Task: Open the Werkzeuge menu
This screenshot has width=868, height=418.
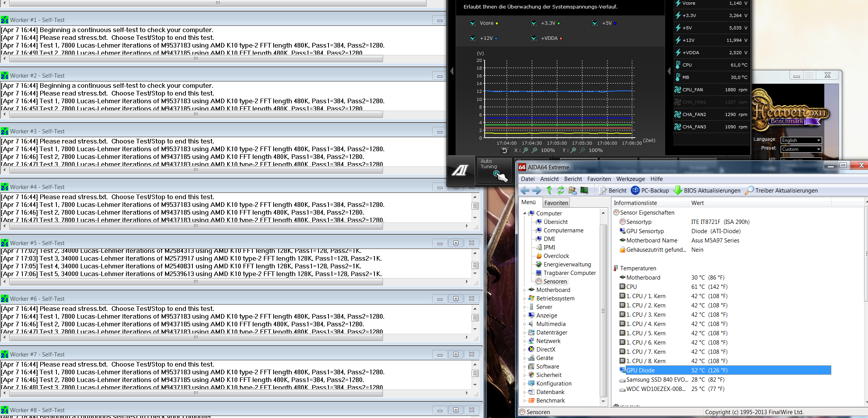Action: point(630,179)
